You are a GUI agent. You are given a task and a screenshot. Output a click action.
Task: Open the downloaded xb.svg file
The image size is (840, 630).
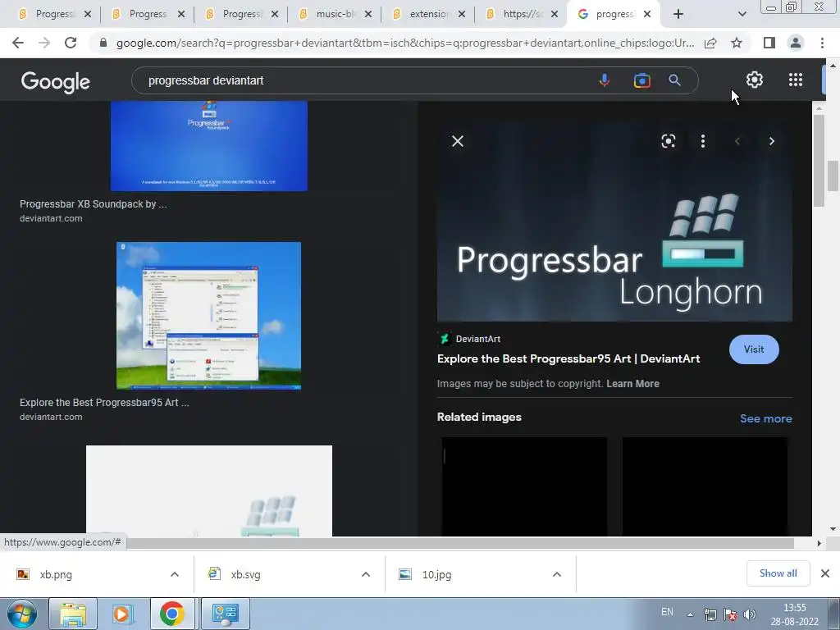pyautogui.click(x=246, y=574)
